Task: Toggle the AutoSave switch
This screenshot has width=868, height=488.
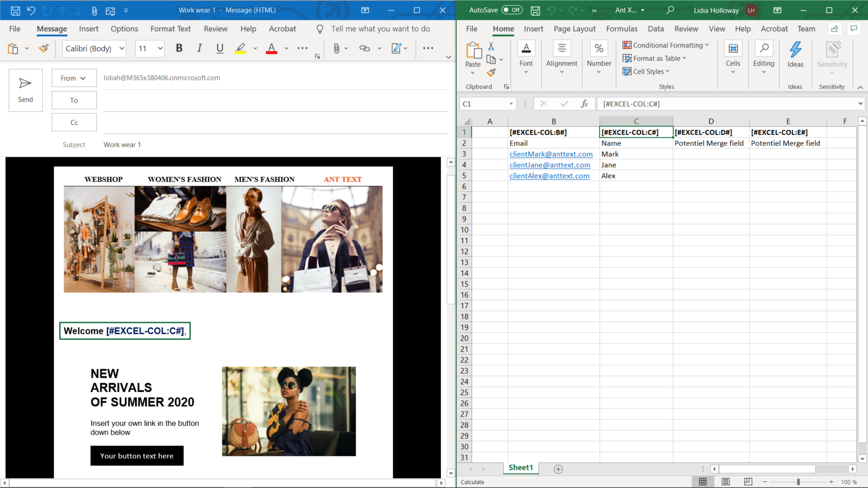Action: [x=512, y=10]
